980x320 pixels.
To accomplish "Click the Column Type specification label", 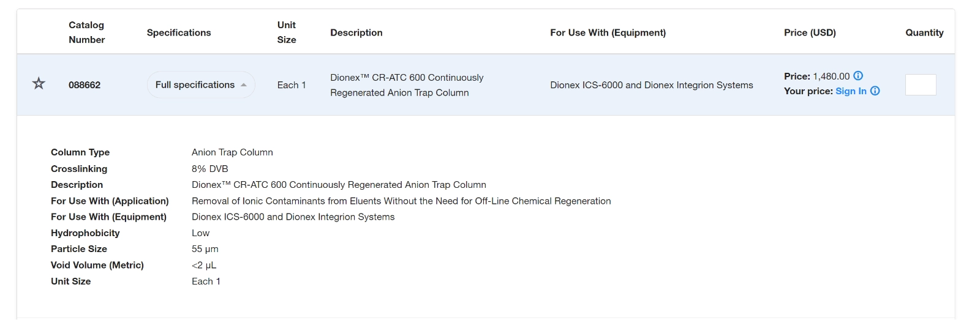I will pos(80,152).
